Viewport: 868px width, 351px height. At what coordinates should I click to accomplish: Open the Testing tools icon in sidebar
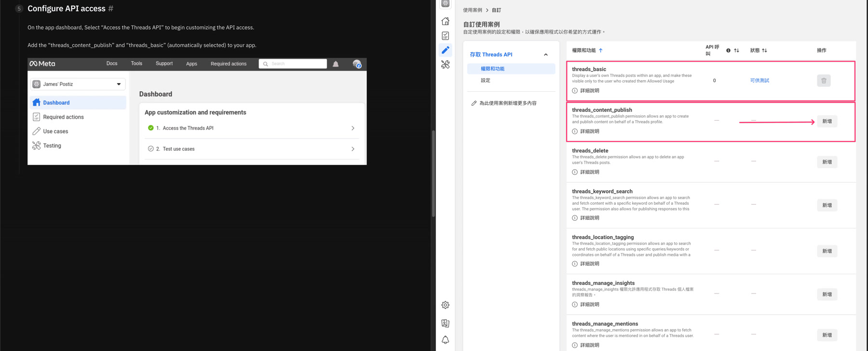click(445, 64)
